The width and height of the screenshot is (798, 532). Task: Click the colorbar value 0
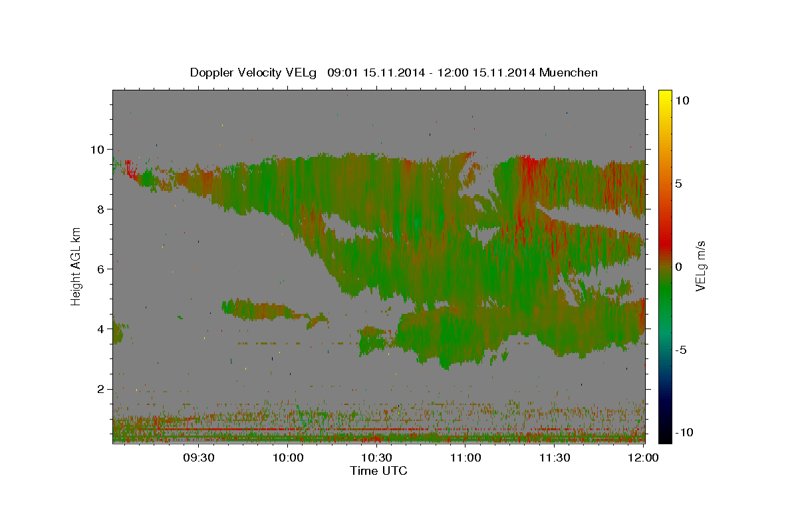680,266
